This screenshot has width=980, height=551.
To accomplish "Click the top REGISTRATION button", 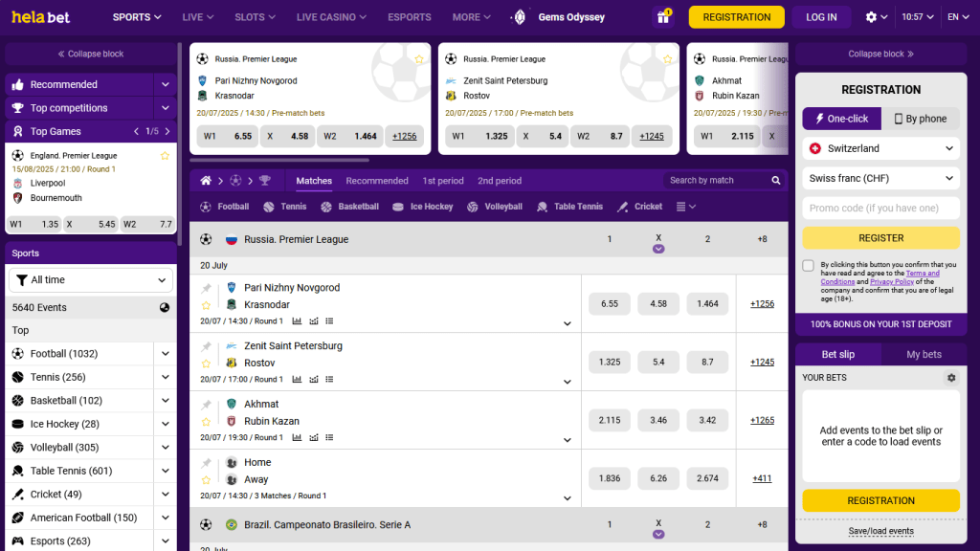I will [736, 17].
